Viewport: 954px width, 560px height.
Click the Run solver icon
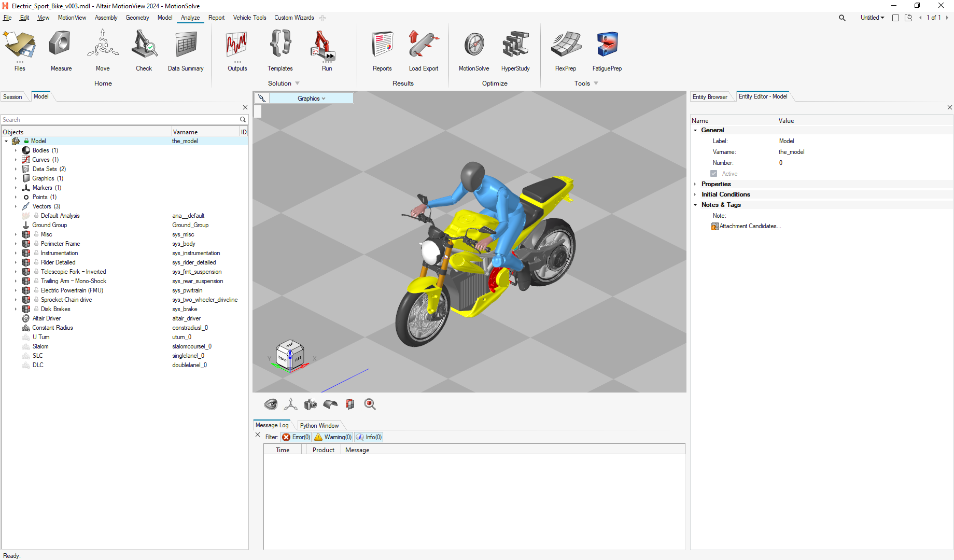324,45
